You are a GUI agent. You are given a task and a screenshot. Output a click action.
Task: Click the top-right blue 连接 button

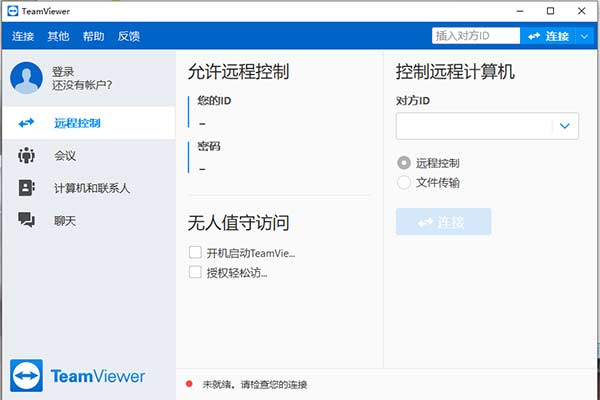548,36
